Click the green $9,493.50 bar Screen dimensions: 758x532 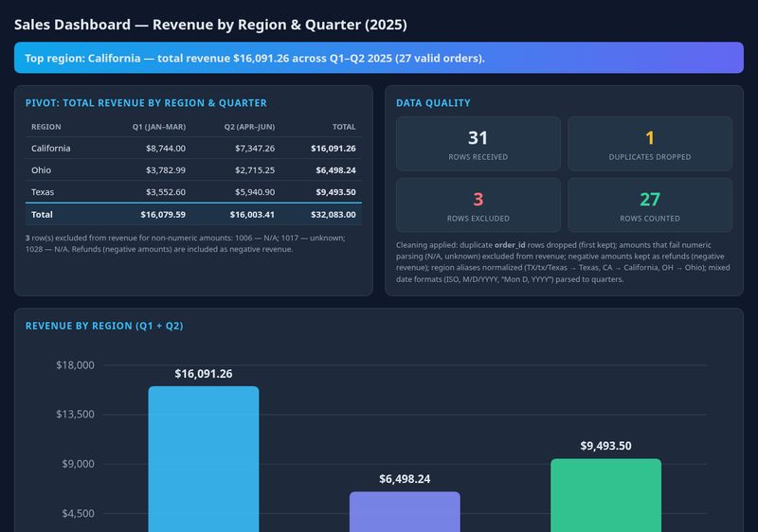[605, 495]
